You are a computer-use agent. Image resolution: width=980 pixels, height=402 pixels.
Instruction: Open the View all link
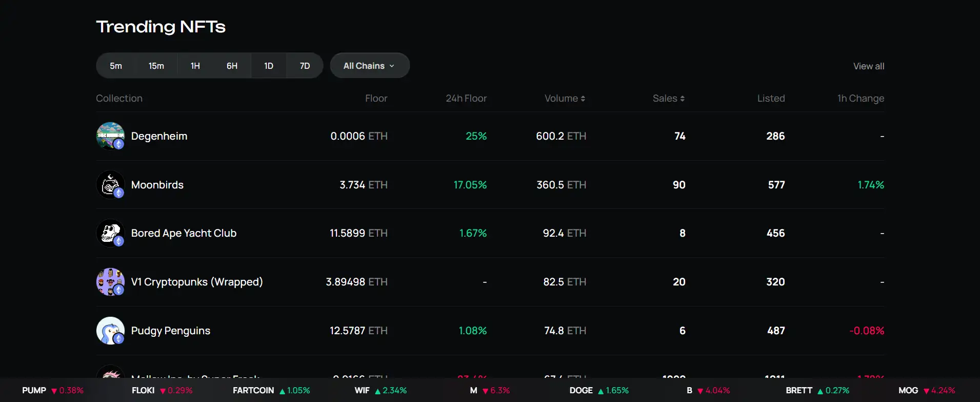coord(868,66)
